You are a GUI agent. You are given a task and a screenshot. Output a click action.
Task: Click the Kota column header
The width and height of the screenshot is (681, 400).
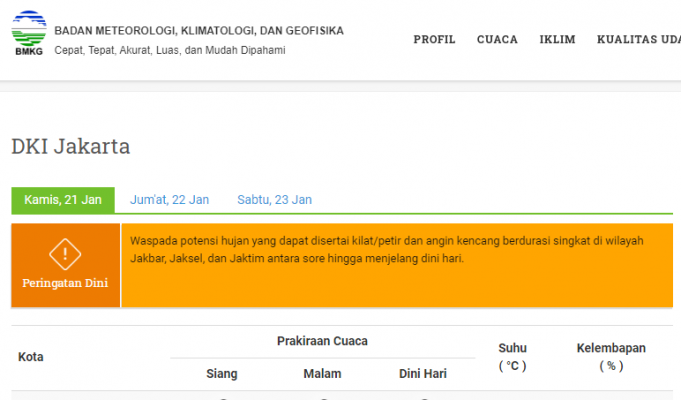31,357
